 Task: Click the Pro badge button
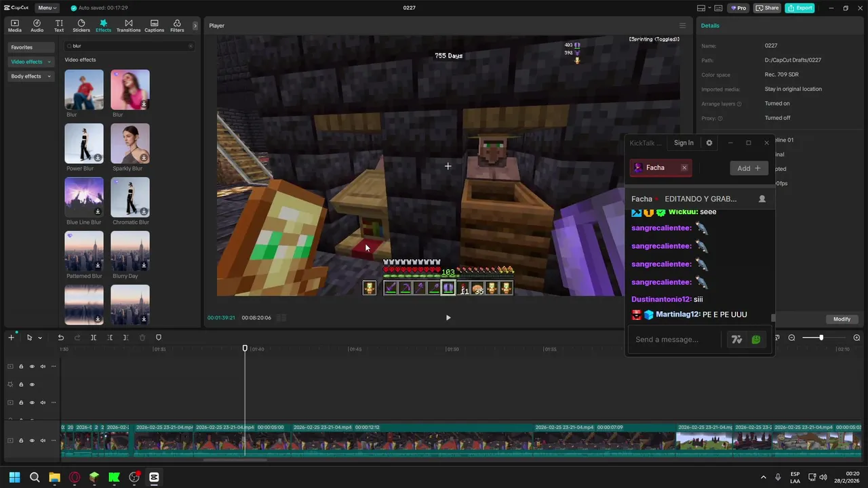coord(738,8)
